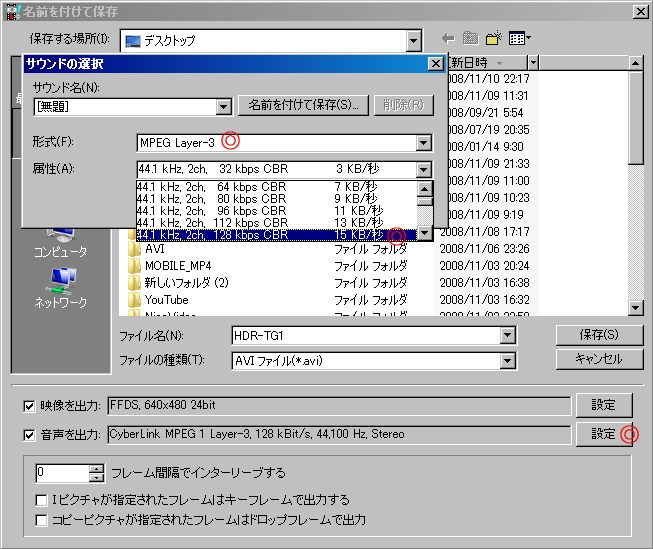653x549 pixels.
Task: Select row dated 2008/11/03 20:24
Action: click(x=329, y=266)
